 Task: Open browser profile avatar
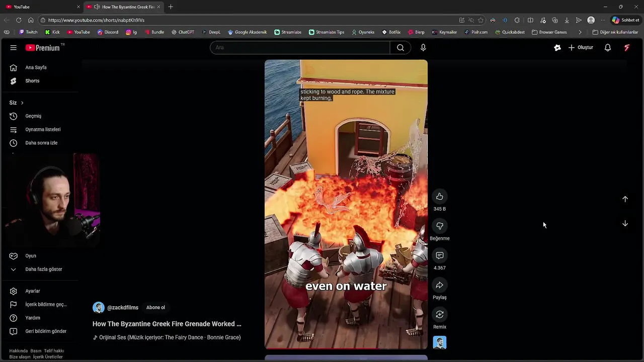(591, 20)
